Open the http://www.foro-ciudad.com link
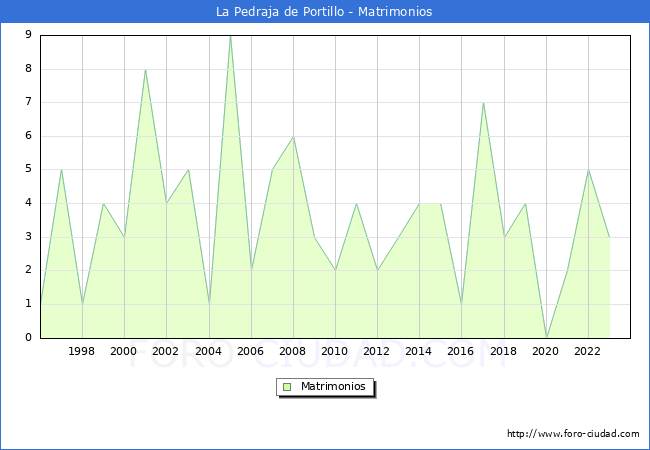The width and height of the screenshot is (650, 450). point(573,434)
